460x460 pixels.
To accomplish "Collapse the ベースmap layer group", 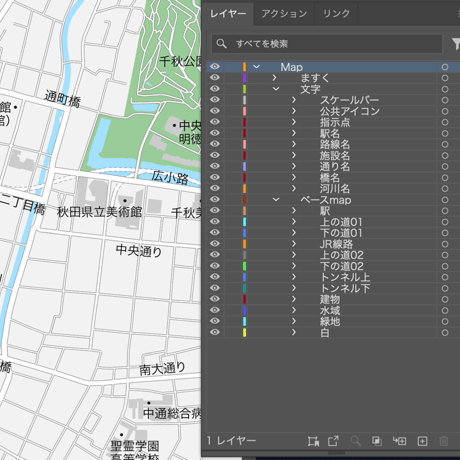I will point(276,199).
